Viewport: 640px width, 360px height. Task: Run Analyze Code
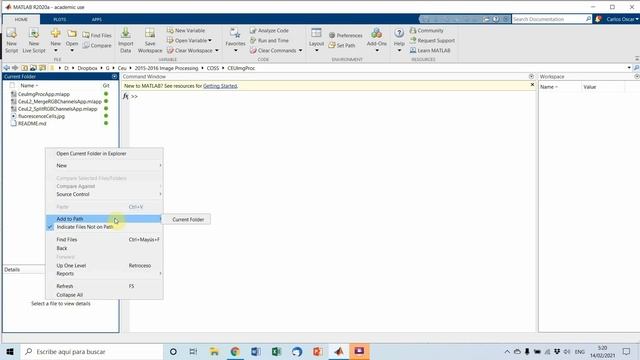click(x=269, y=31)
